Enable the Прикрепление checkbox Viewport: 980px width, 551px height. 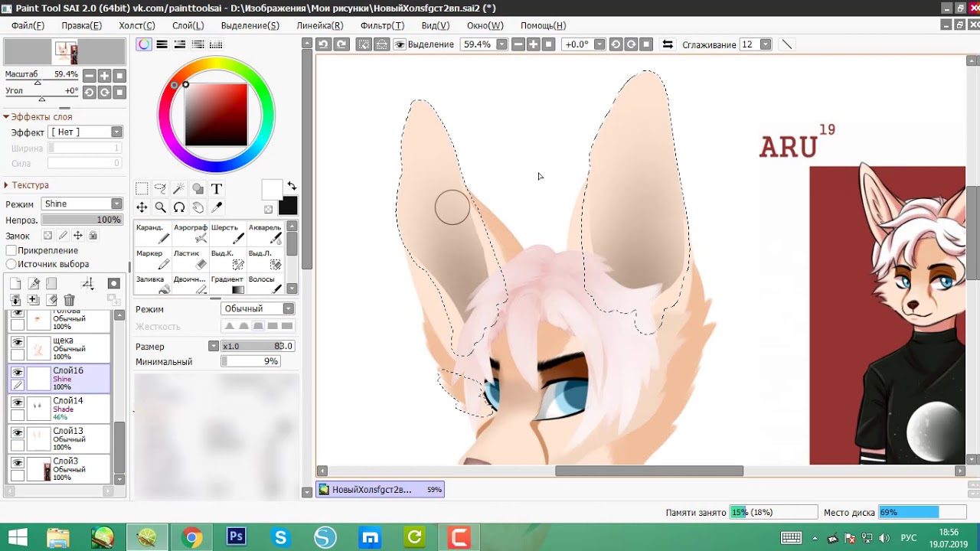(x=11, y=250)
